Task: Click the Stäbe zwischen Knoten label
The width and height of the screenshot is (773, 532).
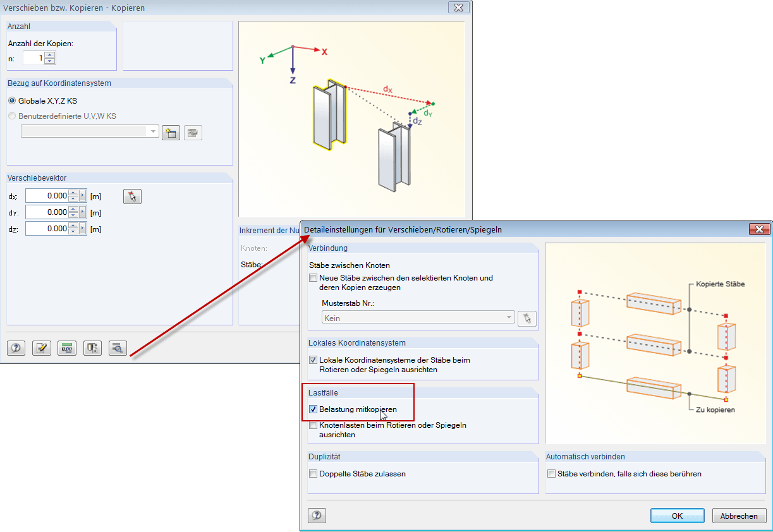Action: click(350, 265)
